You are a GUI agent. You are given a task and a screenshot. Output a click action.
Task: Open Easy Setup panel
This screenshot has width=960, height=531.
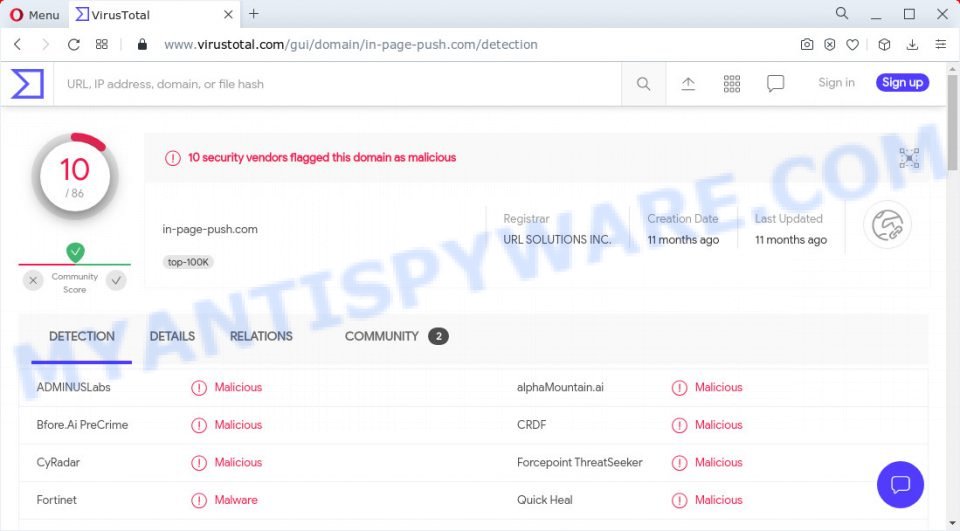(940, 44)
